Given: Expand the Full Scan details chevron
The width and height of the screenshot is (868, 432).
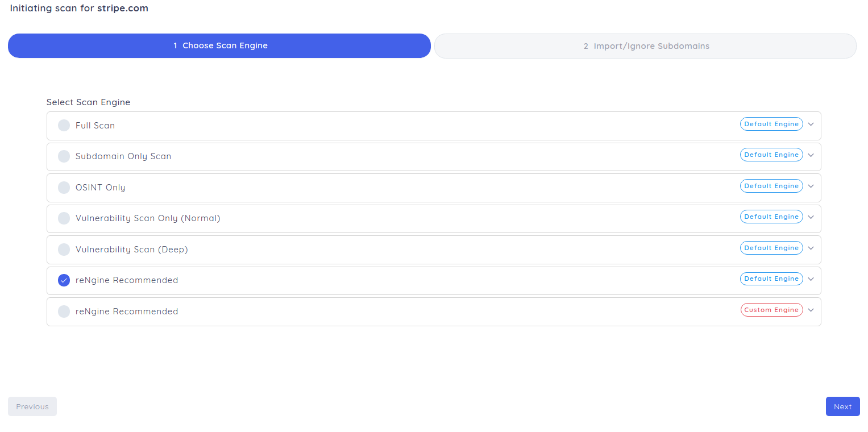Looking at the screenshot, I should coord(811,124).
